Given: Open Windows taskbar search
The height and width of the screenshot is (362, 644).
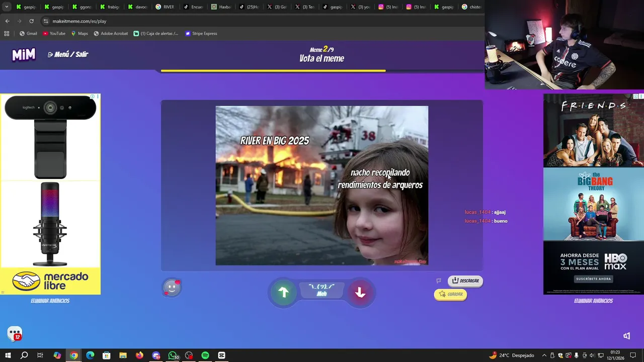Looking at the screenshot, I should click(24, 355).
